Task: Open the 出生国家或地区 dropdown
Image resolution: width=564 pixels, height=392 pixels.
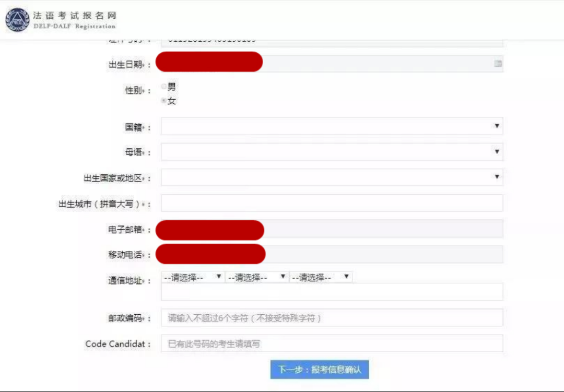Action: pyautogui.click(x=332, y=177)
